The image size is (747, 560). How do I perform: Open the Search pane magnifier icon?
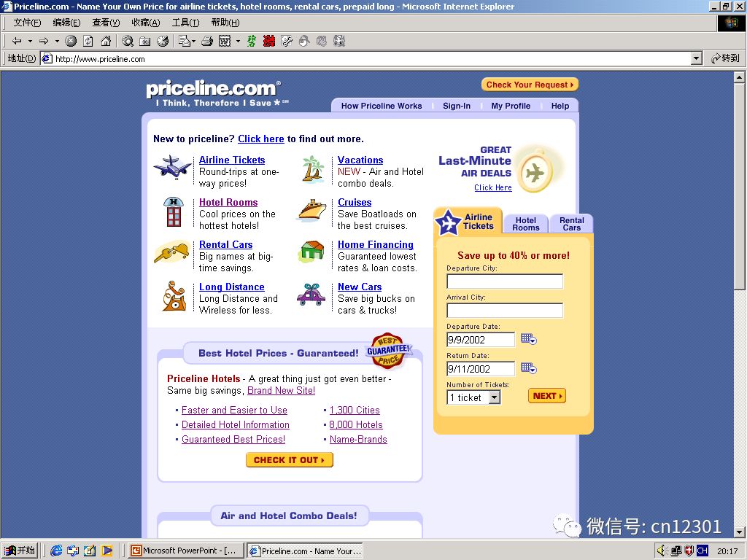coord(127,42)
